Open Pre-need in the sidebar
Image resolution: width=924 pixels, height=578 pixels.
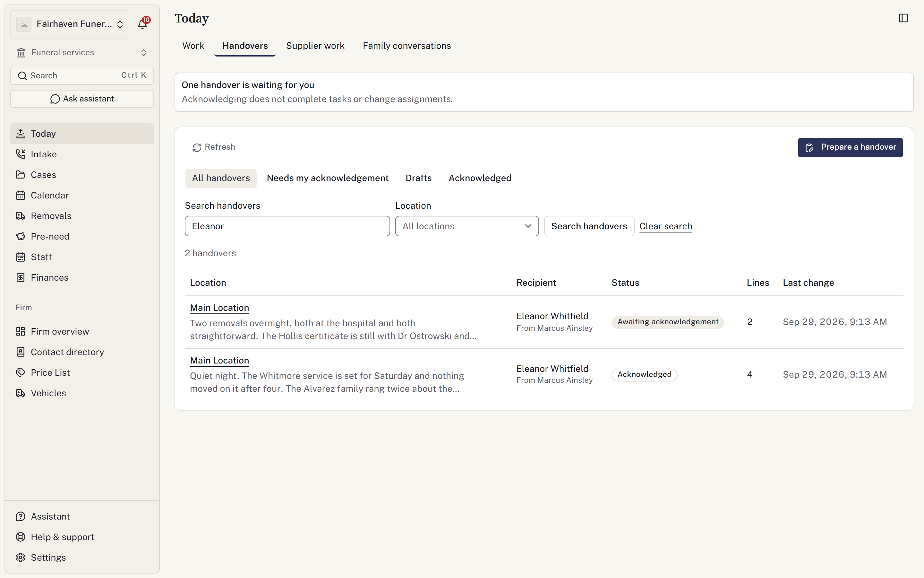tap(82, 236)
